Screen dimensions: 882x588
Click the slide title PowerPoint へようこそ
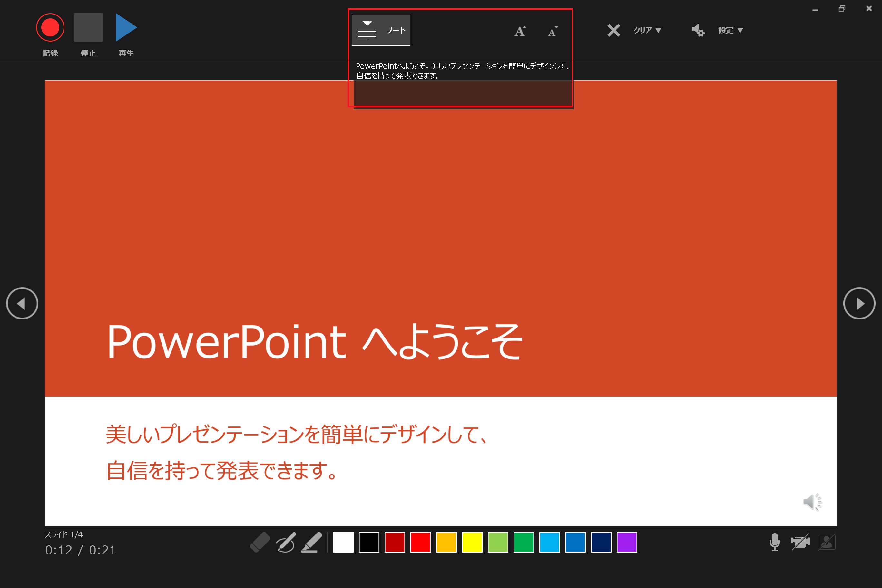(x=314, y=342)
